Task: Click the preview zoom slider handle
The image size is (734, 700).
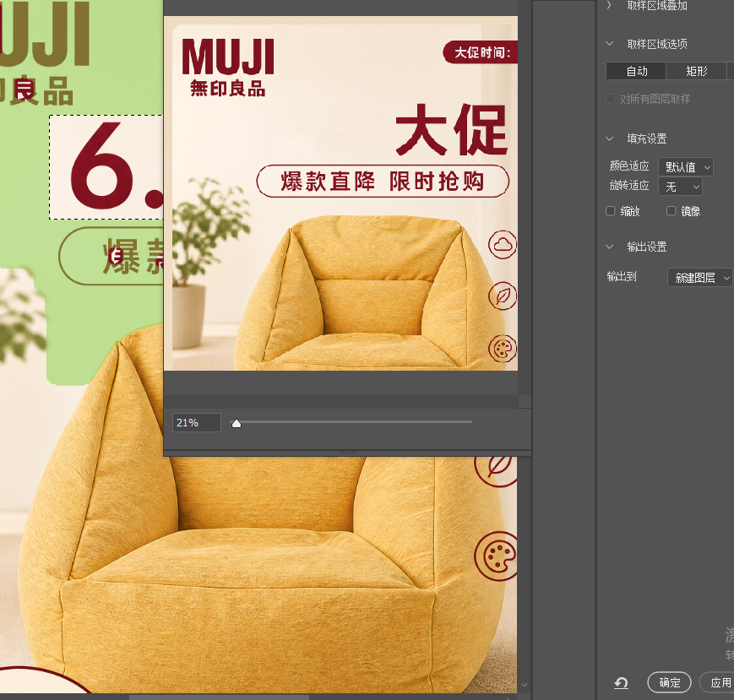Action: point(237,424)
